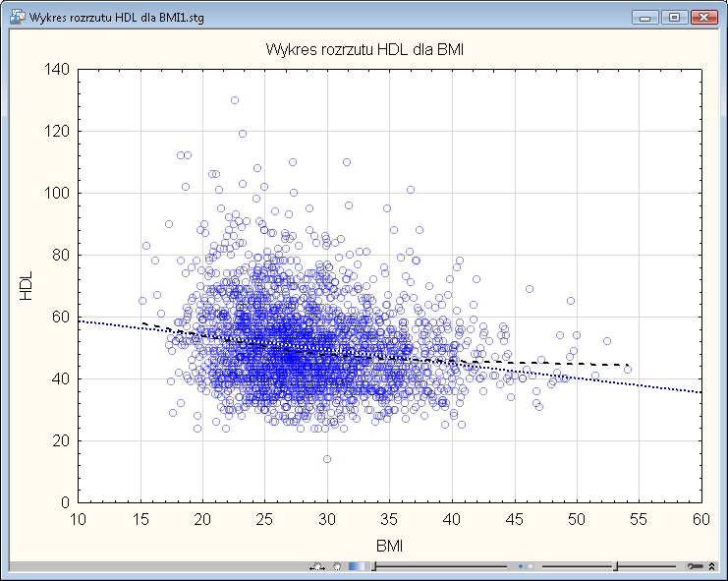Click the y-axis value 20
The height and width of the screenshot is (581, 728).
(x=60, y=440)
